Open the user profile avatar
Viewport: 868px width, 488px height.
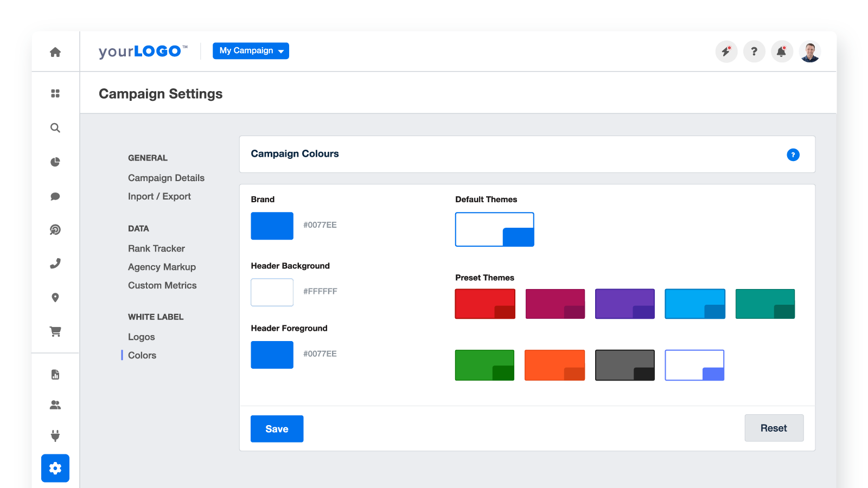coord(809,52)
